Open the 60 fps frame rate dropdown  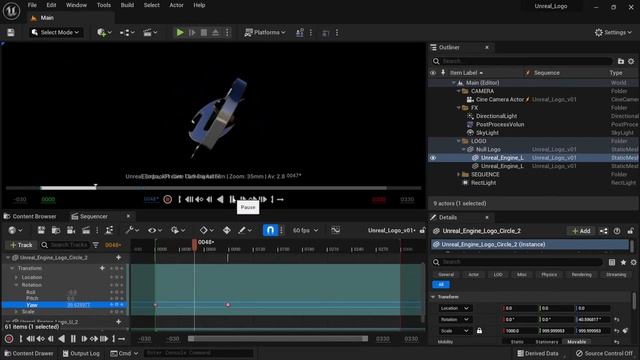point(305,231)
